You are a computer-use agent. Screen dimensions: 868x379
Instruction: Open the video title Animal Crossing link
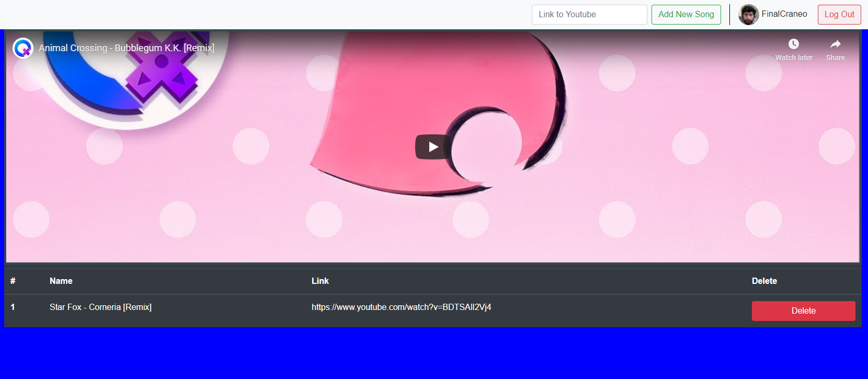tap(127, 48)
